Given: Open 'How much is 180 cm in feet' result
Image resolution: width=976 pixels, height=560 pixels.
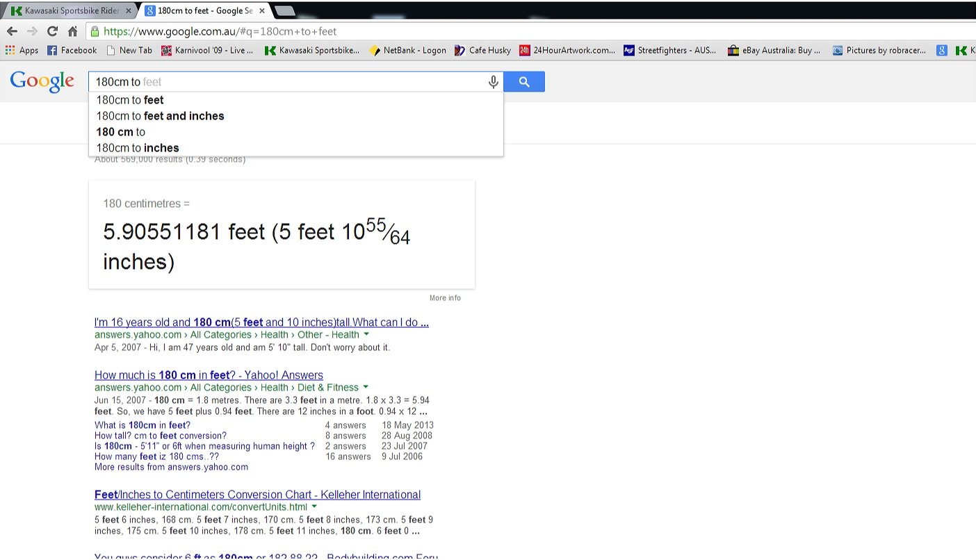Looking at the screenshot, I should [x=209, y=375].
